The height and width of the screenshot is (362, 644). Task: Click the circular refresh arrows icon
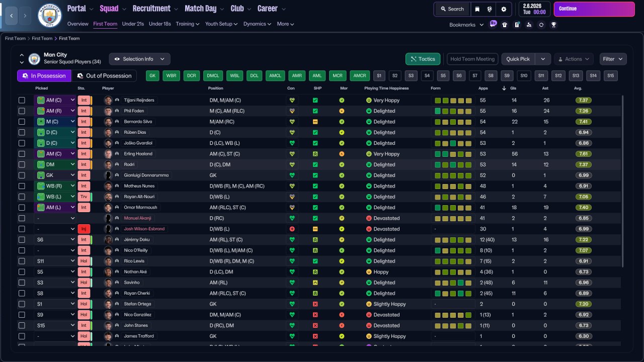click(x=541, y=25)
